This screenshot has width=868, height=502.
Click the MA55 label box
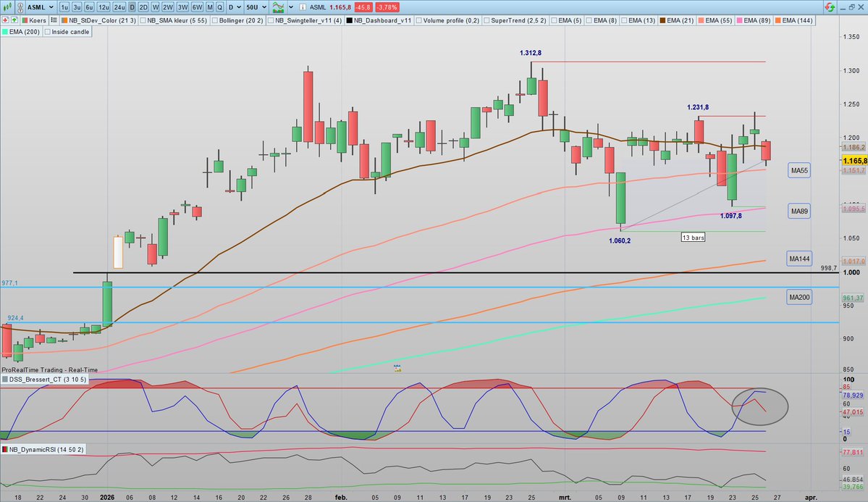(x=799, y=171)
